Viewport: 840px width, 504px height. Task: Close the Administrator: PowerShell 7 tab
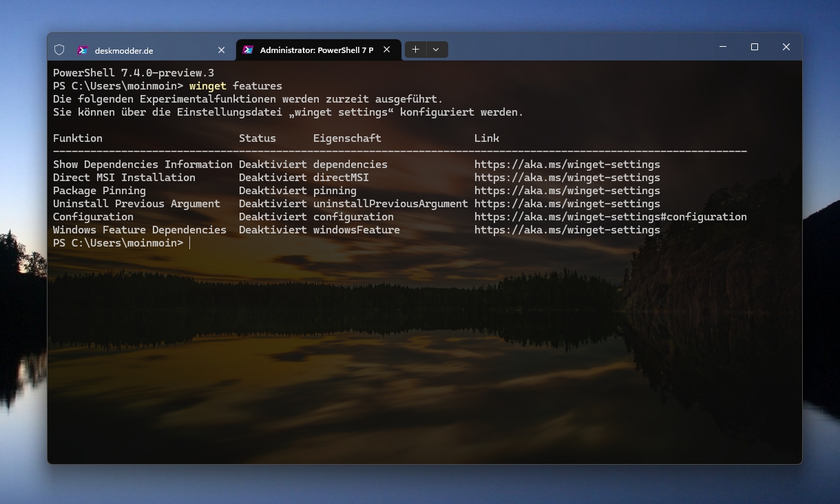pos(386,50)
